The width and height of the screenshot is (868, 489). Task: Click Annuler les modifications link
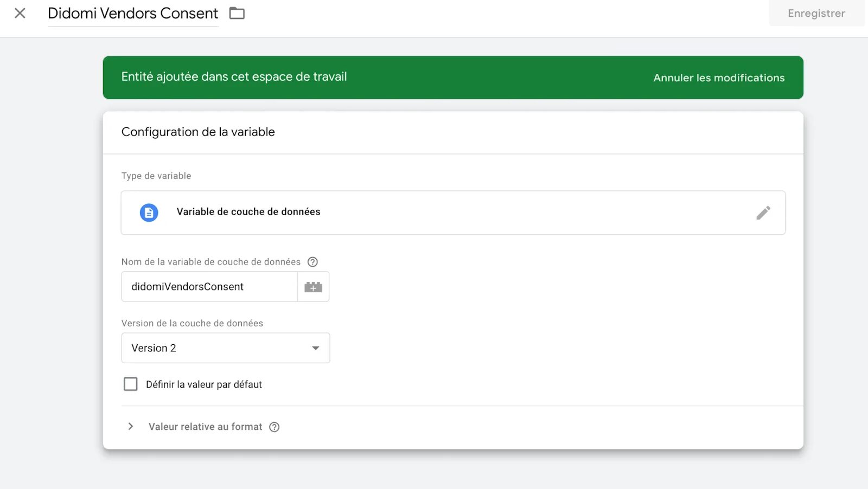pyautogui.click(x=719, y=78)
